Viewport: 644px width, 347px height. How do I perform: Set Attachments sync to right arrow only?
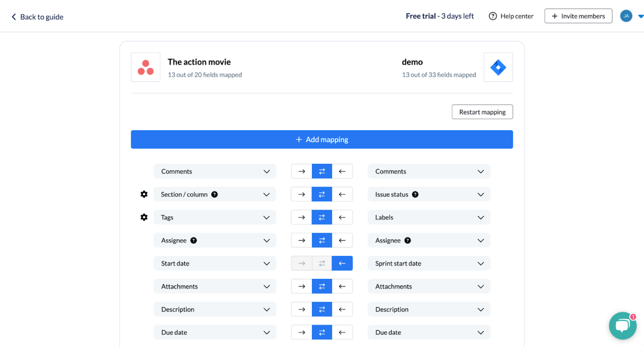coord(302,286)
